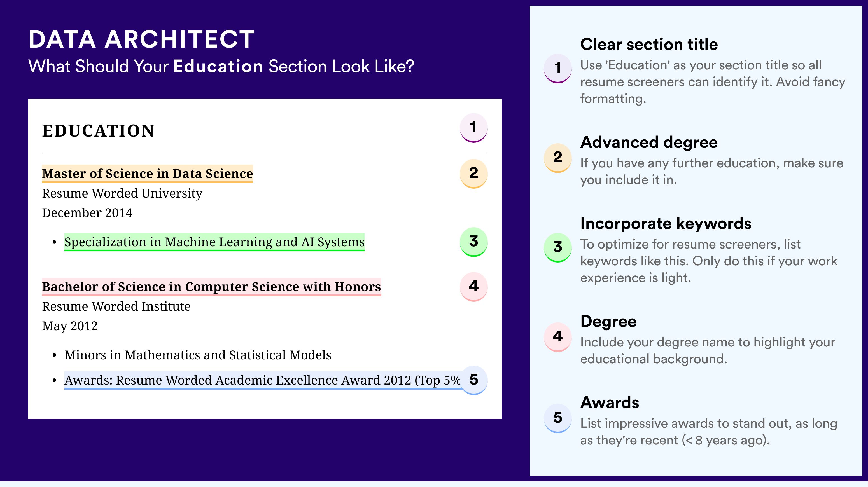Click the Clear section title heading
The image size is (868, 487).
(649, 44)
